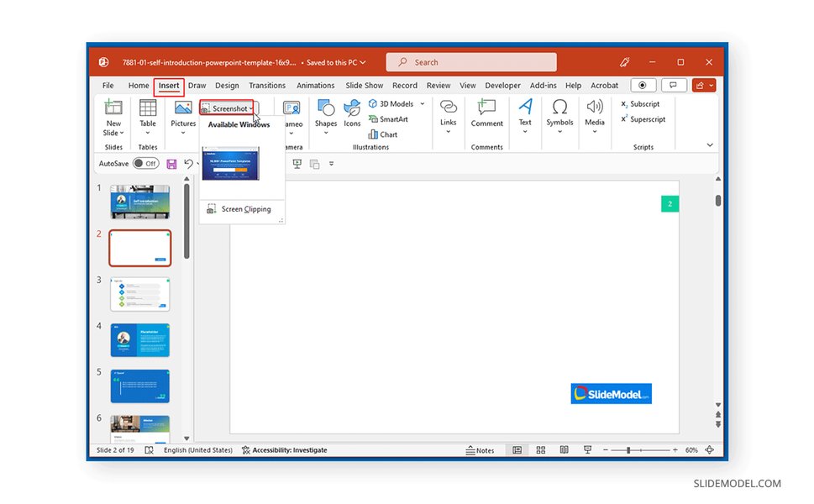
Task: Zoom in with plus button
Action: click(675, 450)
